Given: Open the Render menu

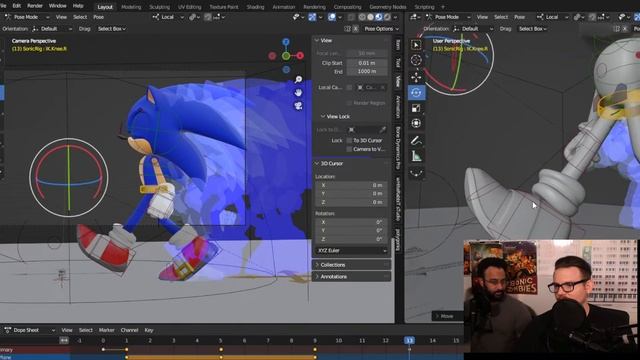Looking at the screenshot, I should (35, 6).
